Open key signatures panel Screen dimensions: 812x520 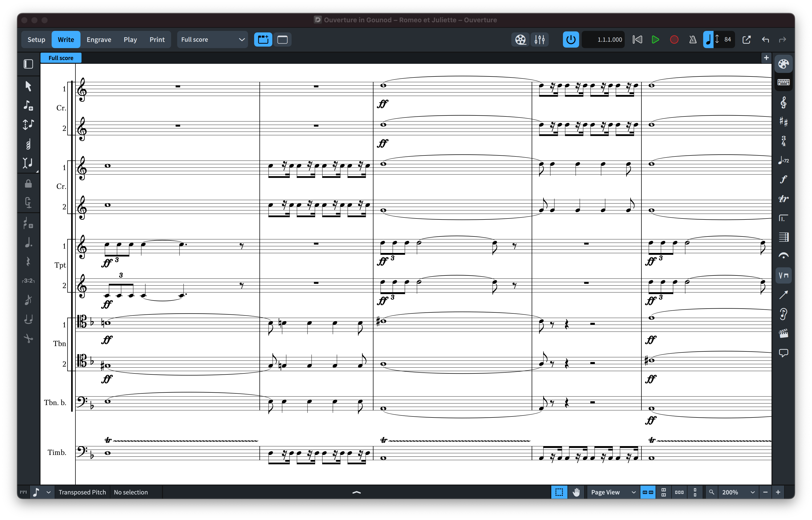(783, 122)
